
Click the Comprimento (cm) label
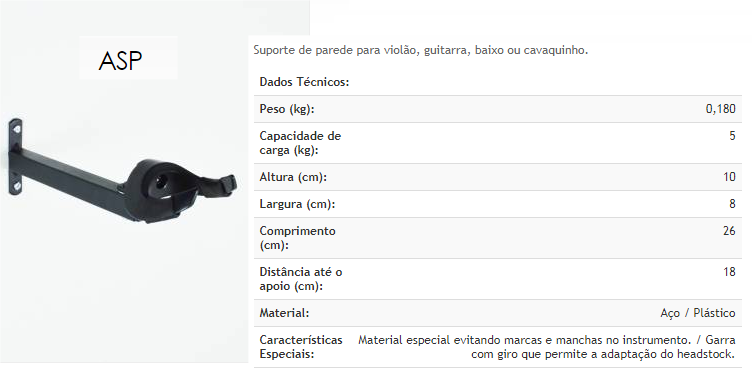pos(297,238)
